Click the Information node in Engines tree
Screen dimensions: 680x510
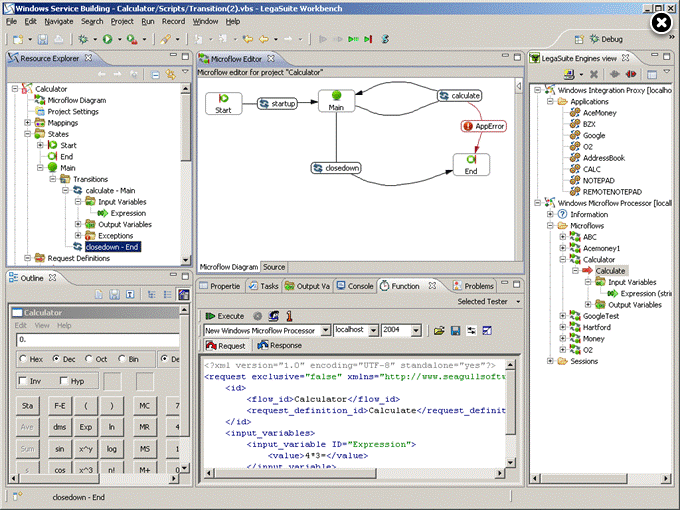point(589,214)
